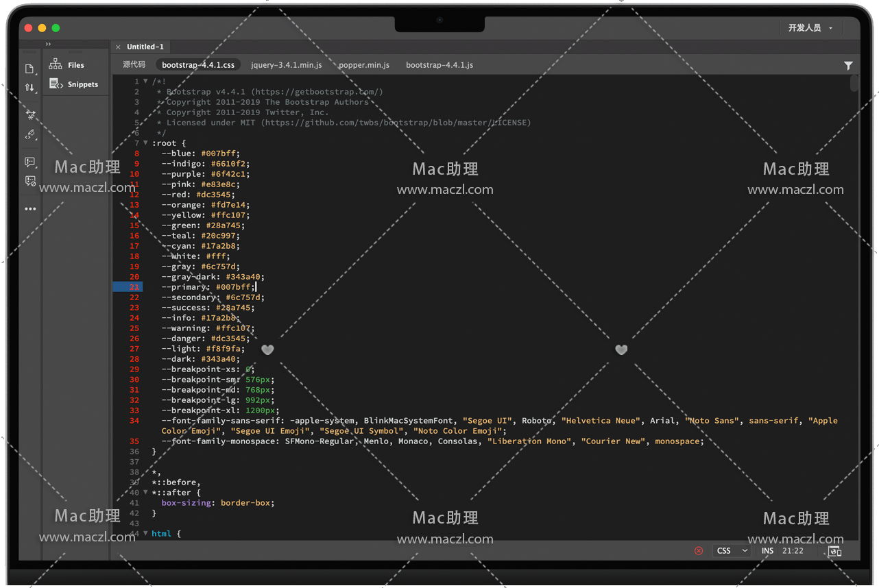Switch to the 源代码 source code tab
The image size is (879, 588).
click(x=134, y=65)
